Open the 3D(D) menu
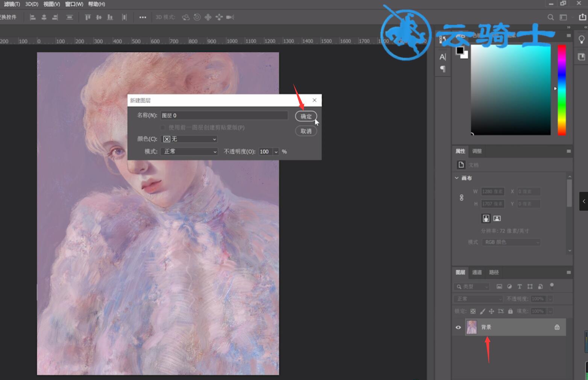The image size is (588, 380). point(32,4)
